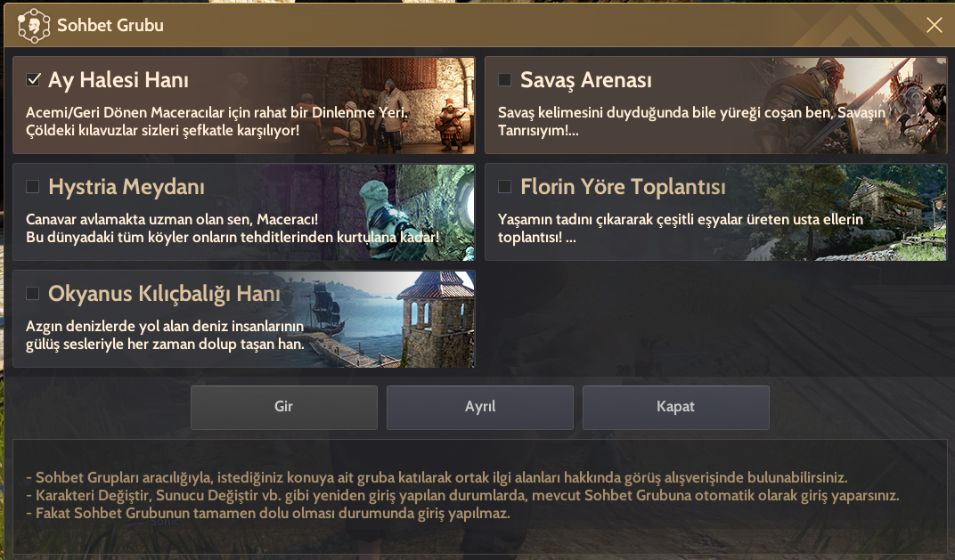Tick the Florin Yöre Toplantısı checkbox

point(504,186)
